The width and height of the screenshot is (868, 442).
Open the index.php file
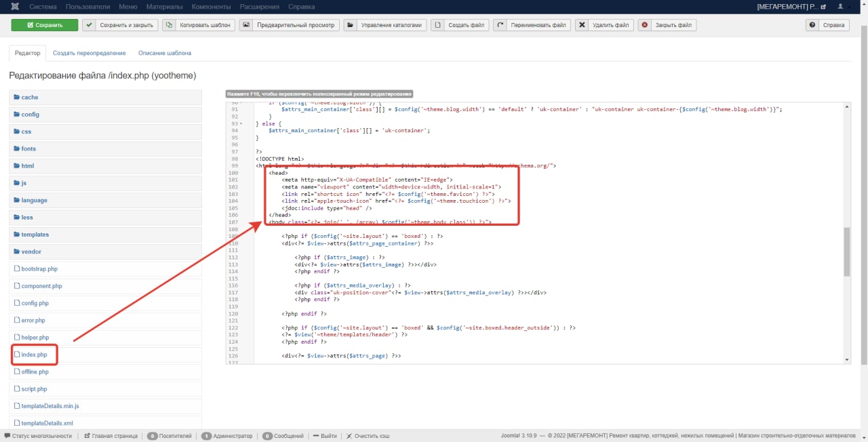(34, 355)
